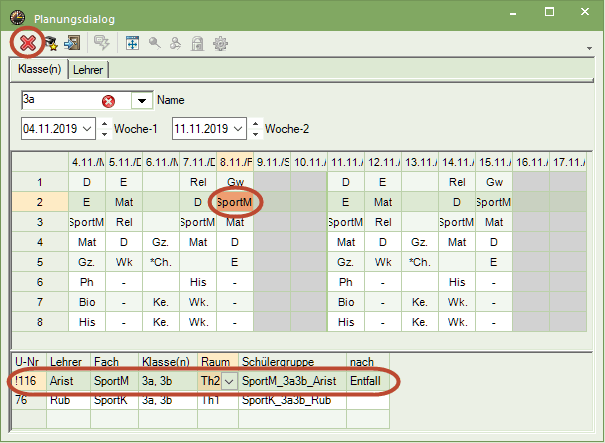Open the class name combo box arrow
The width and height of the screenshot is (605, 443).
[x=142, y=101]
